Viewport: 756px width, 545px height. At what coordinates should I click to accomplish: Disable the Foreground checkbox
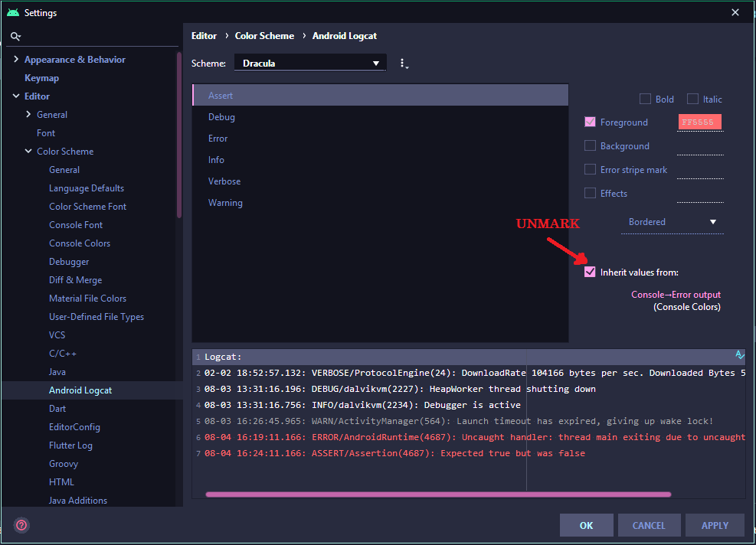590,122
